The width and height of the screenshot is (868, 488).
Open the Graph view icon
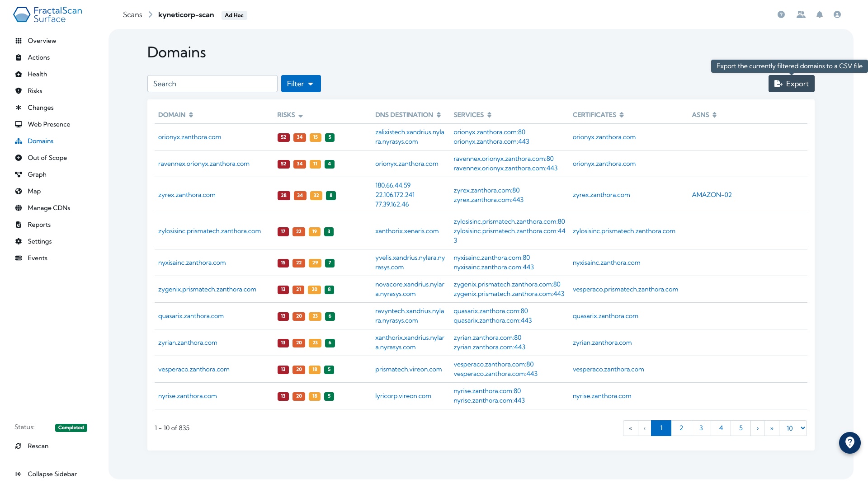click(19, 174)
